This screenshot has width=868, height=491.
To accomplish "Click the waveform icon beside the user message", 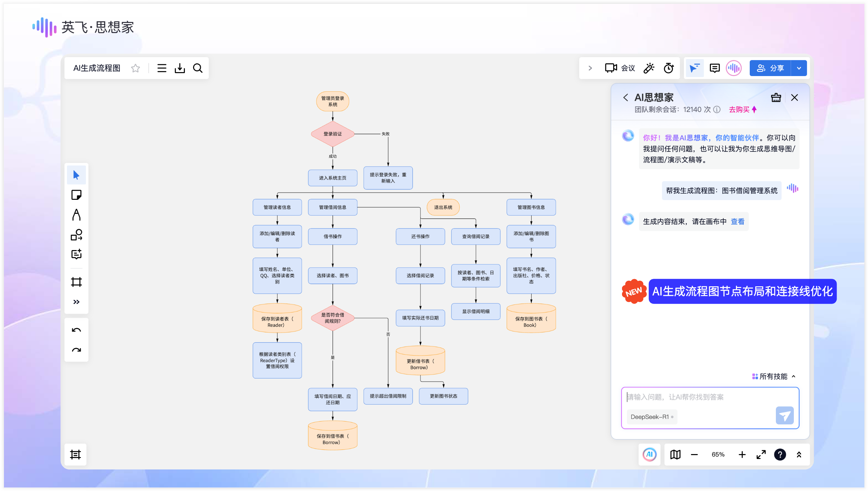I will click(793, 188).
